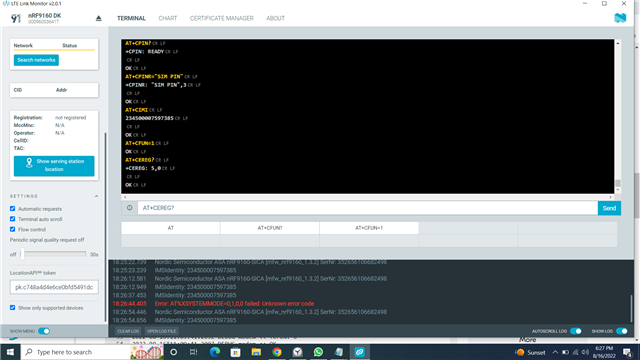The image size is (640, 360).
Task: Open Task View from the taskbar
Action: (x=193, y=352)
